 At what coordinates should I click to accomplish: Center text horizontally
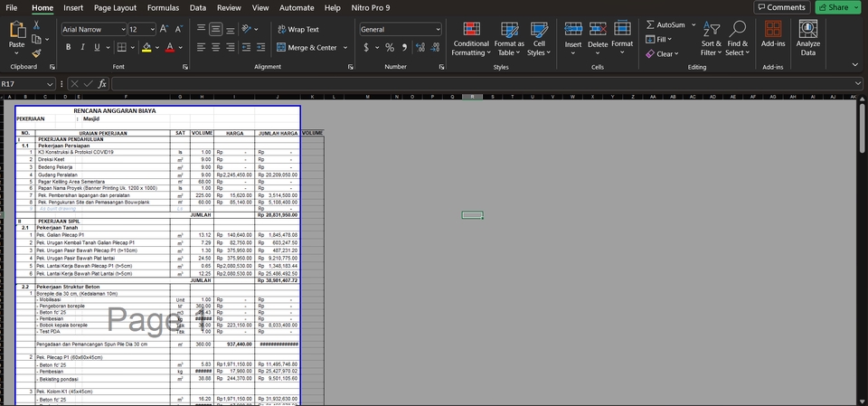[x=215, y=48]
